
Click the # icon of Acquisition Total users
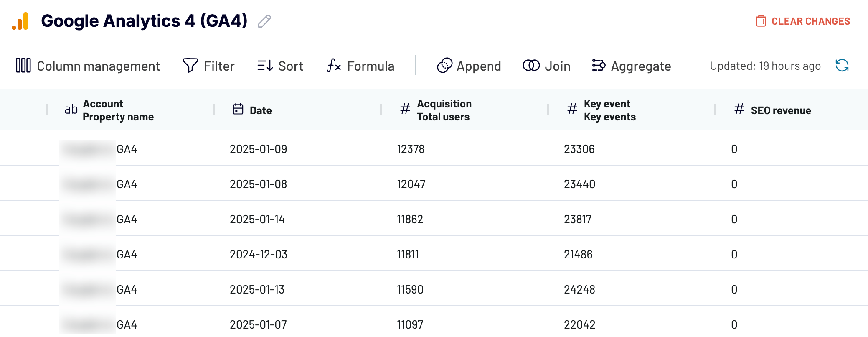coord(405,110)
